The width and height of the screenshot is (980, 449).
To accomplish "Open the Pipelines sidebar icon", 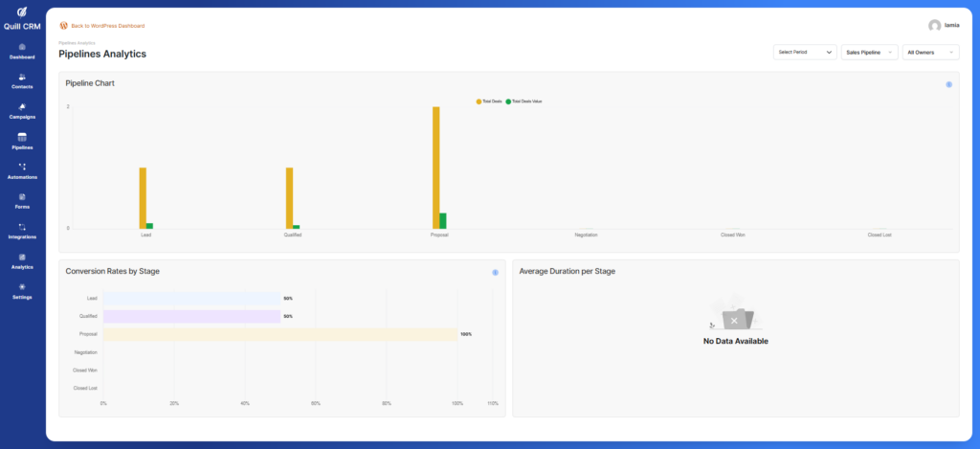I will [22, 137].
